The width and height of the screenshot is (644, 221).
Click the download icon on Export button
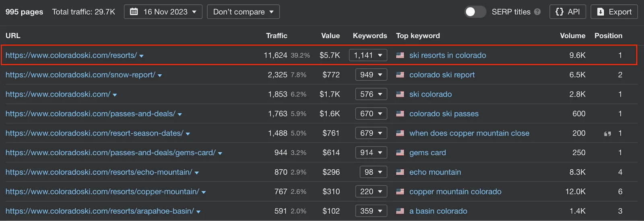coord(601,12)
